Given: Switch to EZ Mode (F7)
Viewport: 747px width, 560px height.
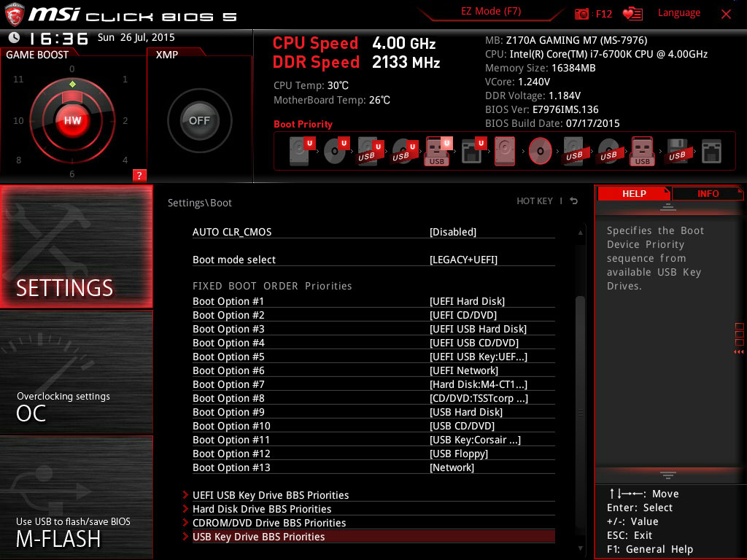Looking at the screenshot, I should tap(491, 12).
